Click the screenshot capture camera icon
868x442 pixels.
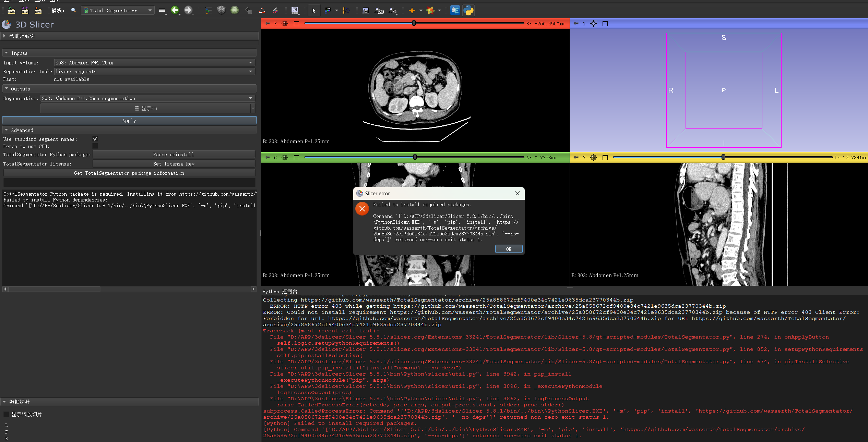366,11
